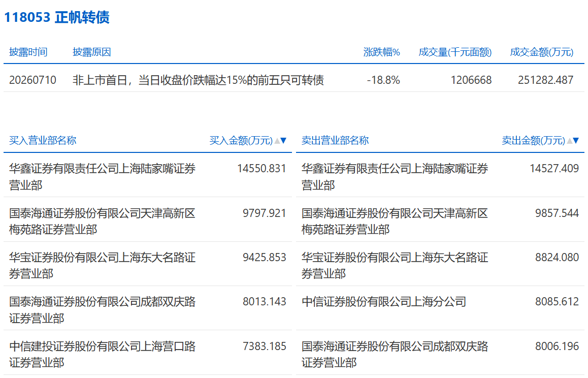Click the 披露时间 column header

click(28, 52)
